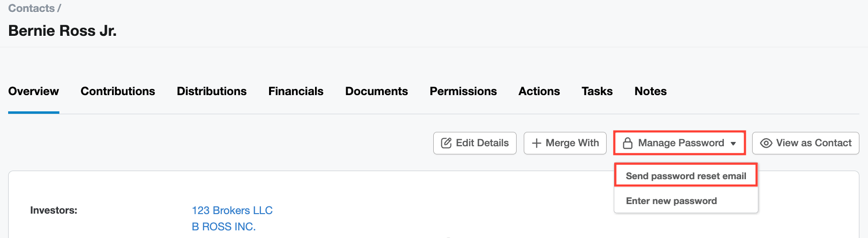
Task: Open the B ROSS INC. investor link
Action: (x=224, y=227)
